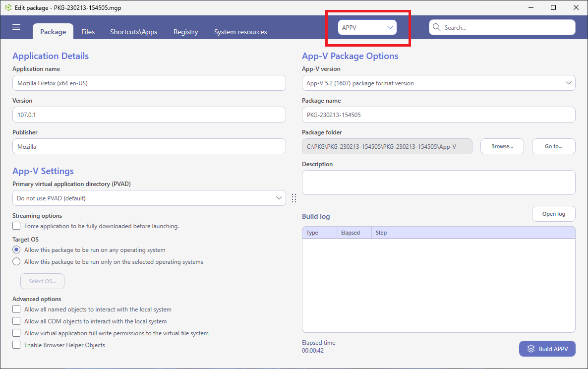
Task: Click the PVAD options dots handle
Action: pyautogui.click(x=294, y=198)
